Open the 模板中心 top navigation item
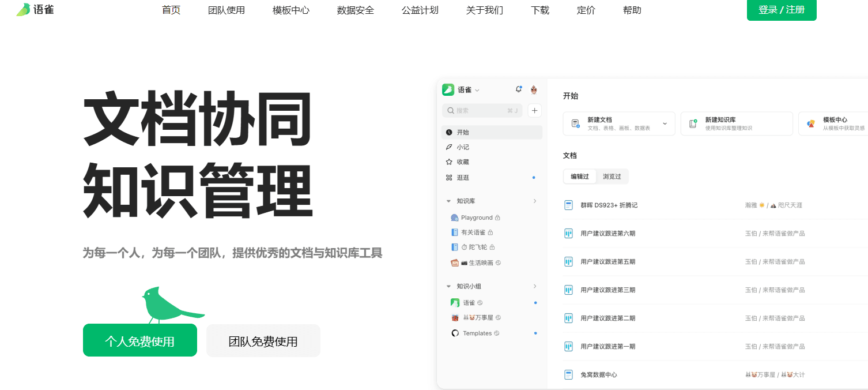 click(x=291, y=10)
